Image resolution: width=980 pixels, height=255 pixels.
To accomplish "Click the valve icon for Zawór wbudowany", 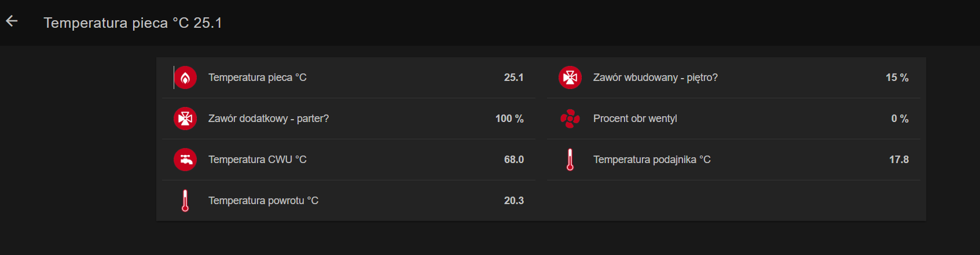I will 570,77.
